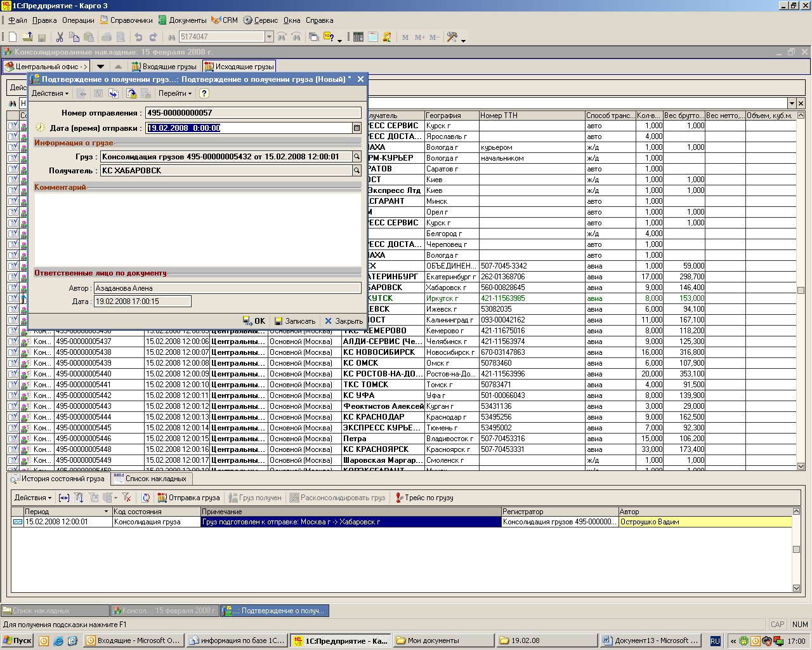This screenshot has width=812, height=650.
Task: Open the Операции menu
Action: pyautogui.click(x=78, y=20)
